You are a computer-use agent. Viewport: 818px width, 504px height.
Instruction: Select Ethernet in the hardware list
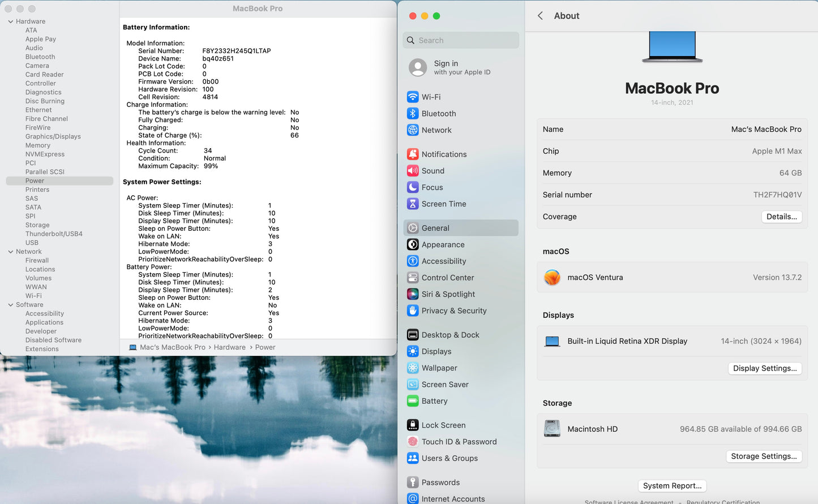[38, 110]
